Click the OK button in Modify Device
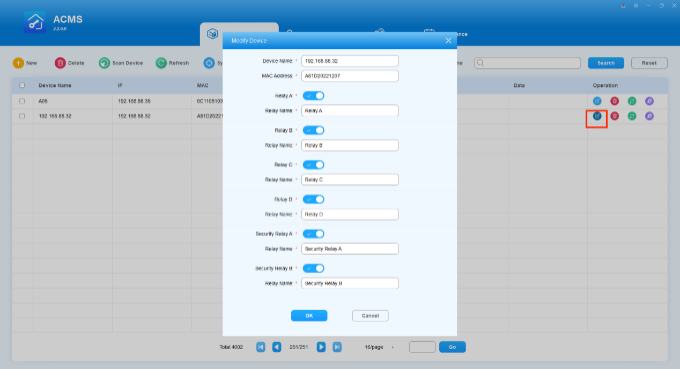The image size is (680, 369). point(309,316)
